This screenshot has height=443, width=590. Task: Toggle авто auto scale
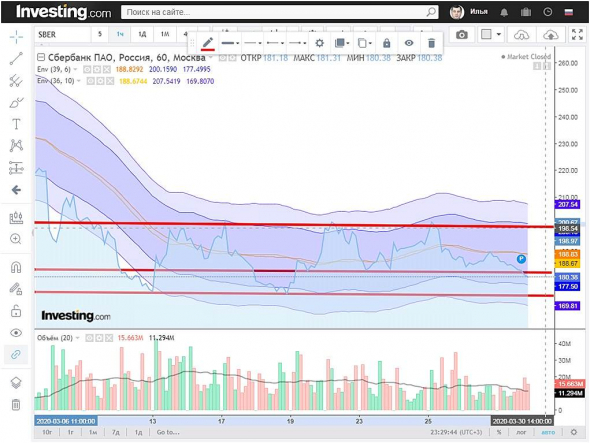tap(548, 432)
